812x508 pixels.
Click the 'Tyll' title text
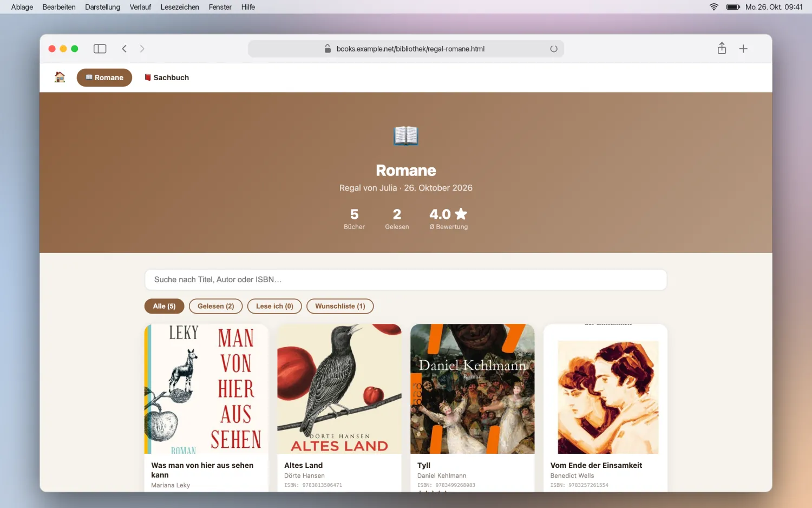(424, 465)
